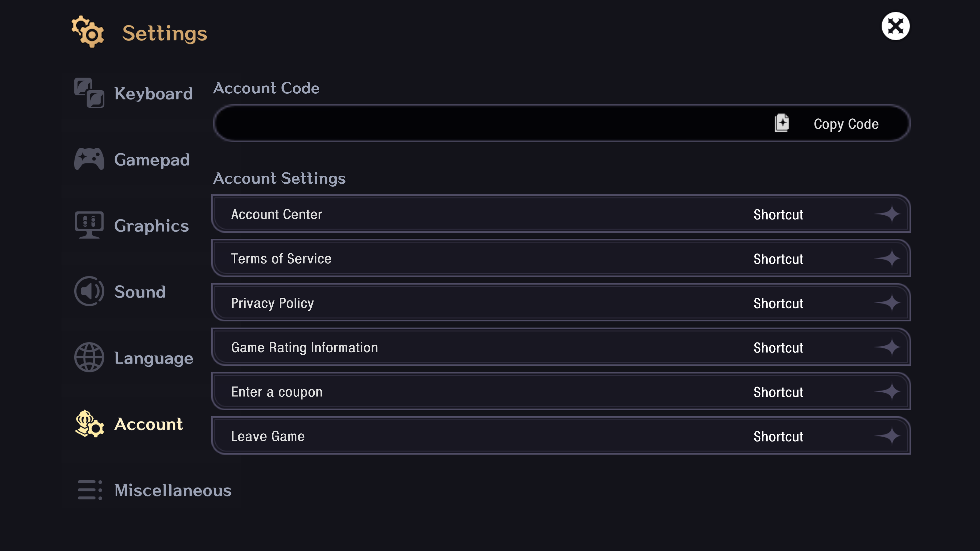Click the Language globe icon

coord(89,357)
